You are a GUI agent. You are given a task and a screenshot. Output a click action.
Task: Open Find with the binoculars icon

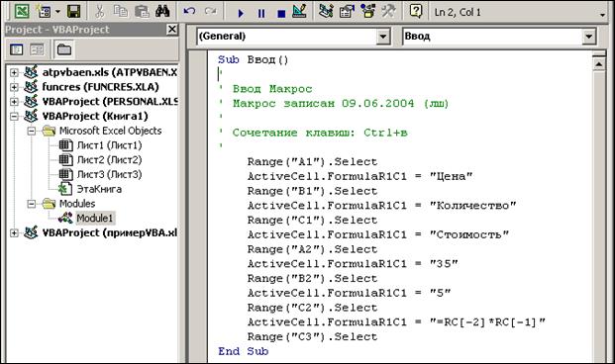coord(162,11)
